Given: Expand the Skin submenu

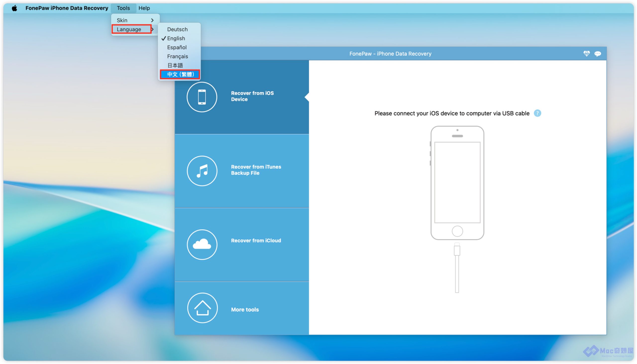Looking at the screenshot, I should point(135,20).
